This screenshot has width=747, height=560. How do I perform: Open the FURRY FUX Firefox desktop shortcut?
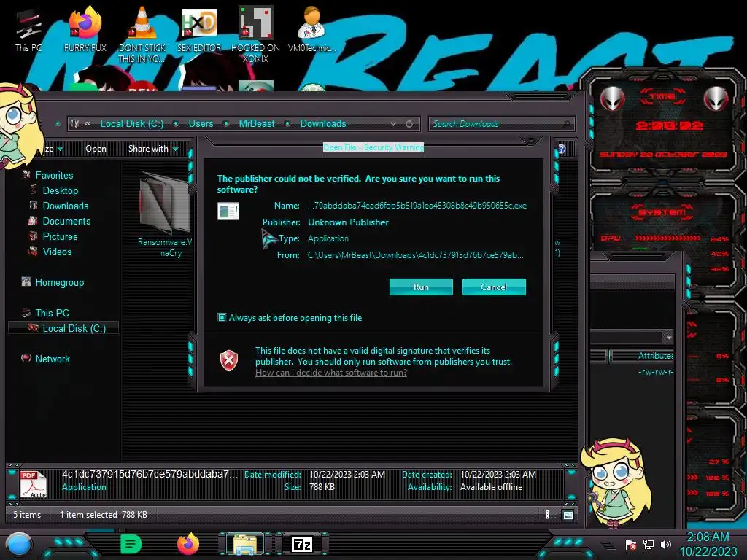coord(85,29)
